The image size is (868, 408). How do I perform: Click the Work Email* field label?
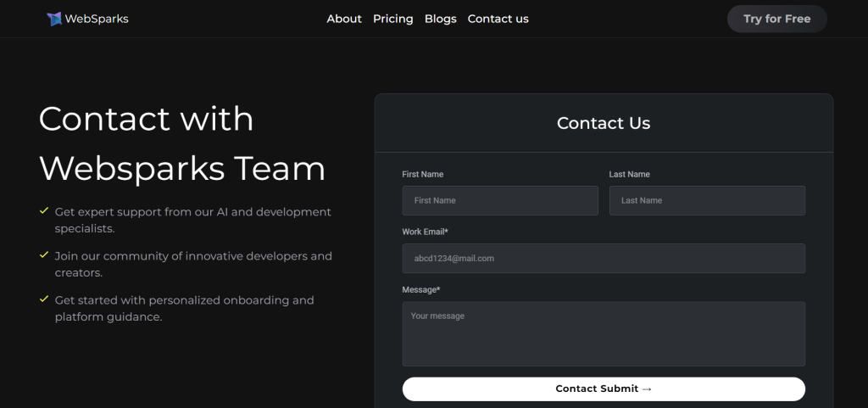[426, 232]
